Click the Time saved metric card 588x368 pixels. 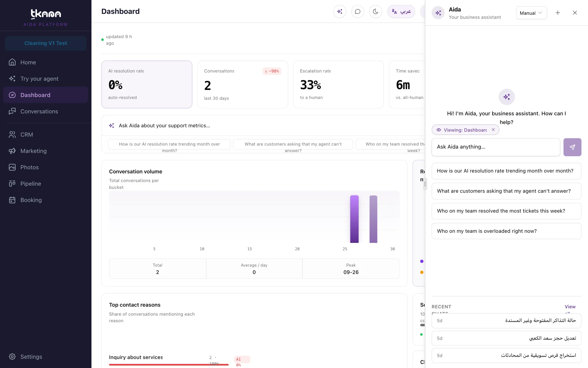click(407, 85)
